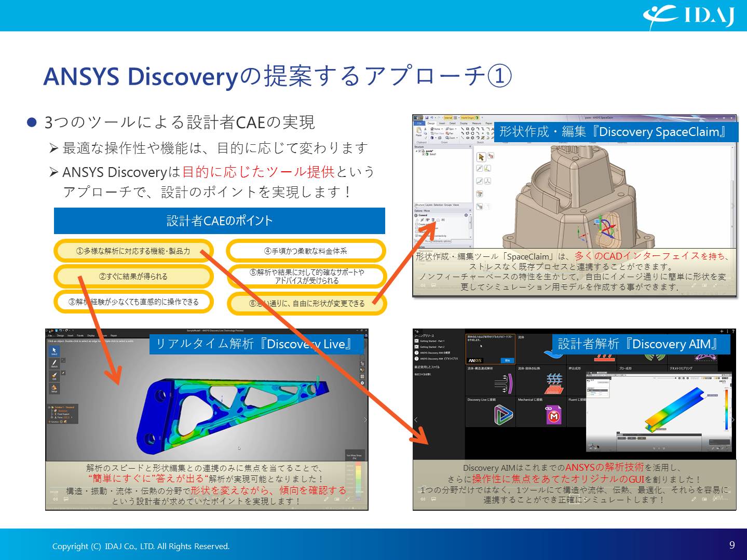Click the help question mark in AIM
This screenshot has height=560, width=747.
point(733,331)
